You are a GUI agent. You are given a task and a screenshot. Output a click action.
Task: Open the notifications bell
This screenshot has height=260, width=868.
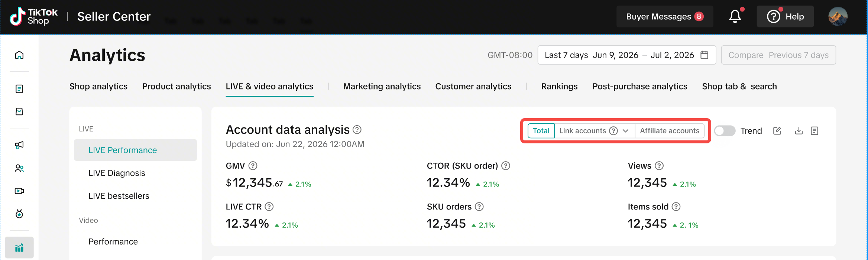tap(735, 17)
